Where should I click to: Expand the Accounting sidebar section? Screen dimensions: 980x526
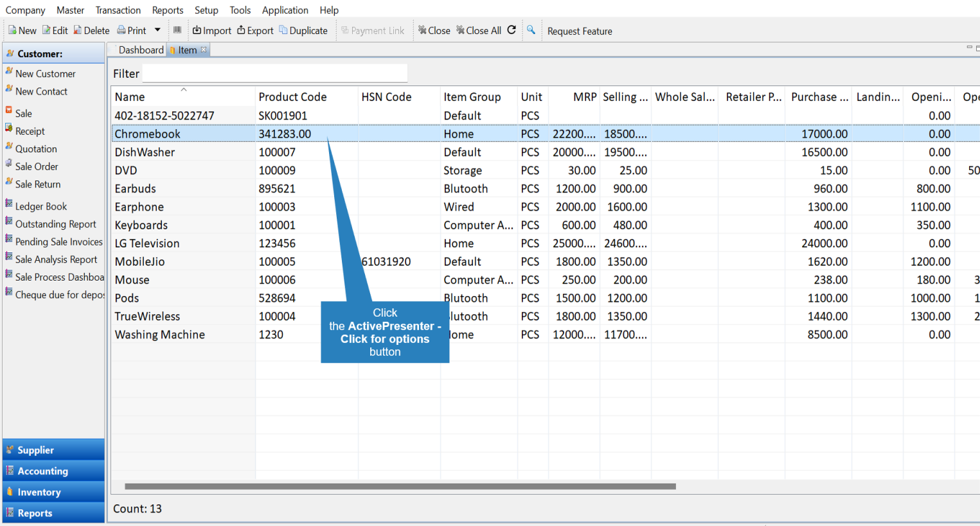[53, 471]
